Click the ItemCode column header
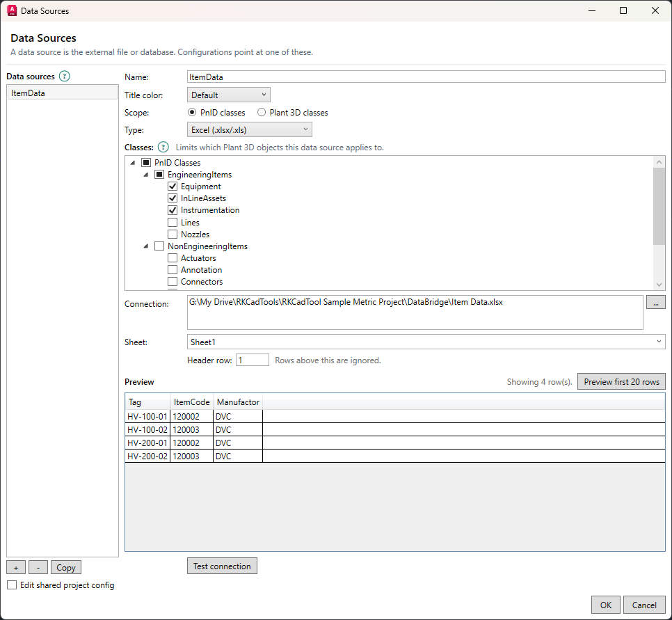This screenshot has width=672, height=620. [x=191, y=402]
